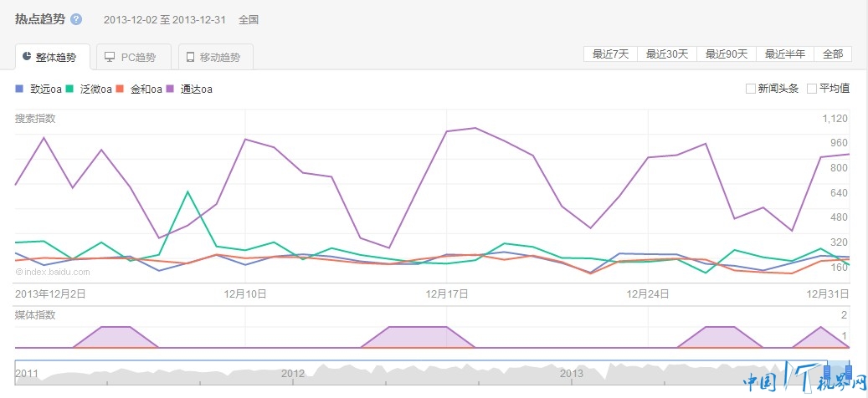This screenshot has height=398, width=868.
Task: Click the 12月31日 axis label
Action: [828, 293]
